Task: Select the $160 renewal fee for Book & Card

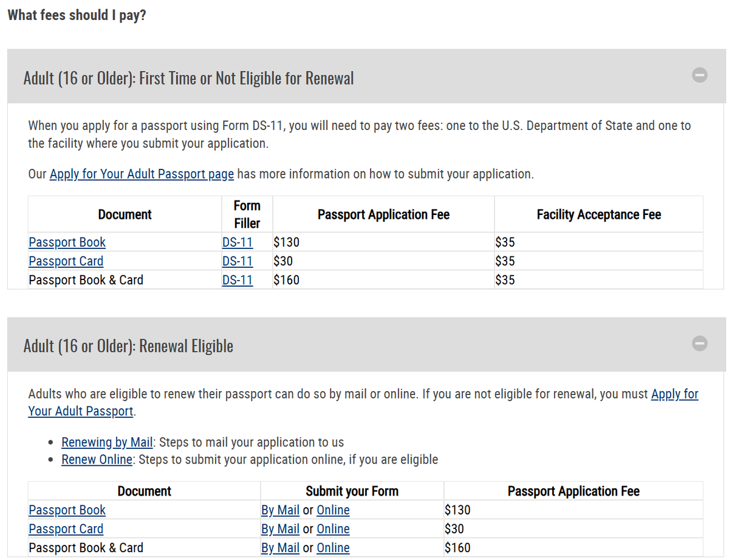Action: (x=457, y=548)
